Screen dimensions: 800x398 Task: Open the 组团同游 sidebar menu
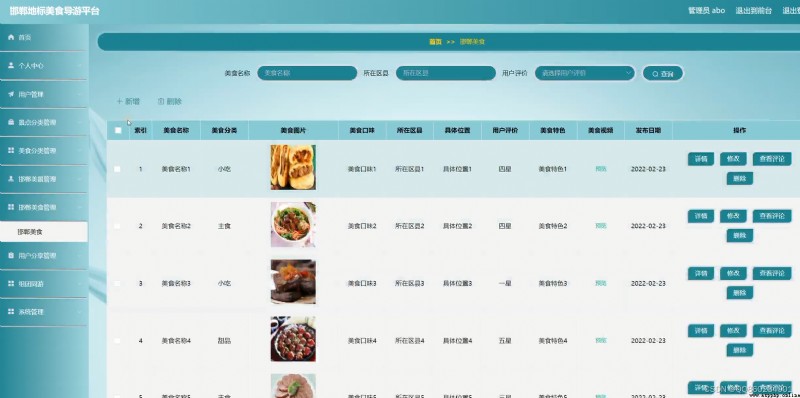[x=43, y=284]
